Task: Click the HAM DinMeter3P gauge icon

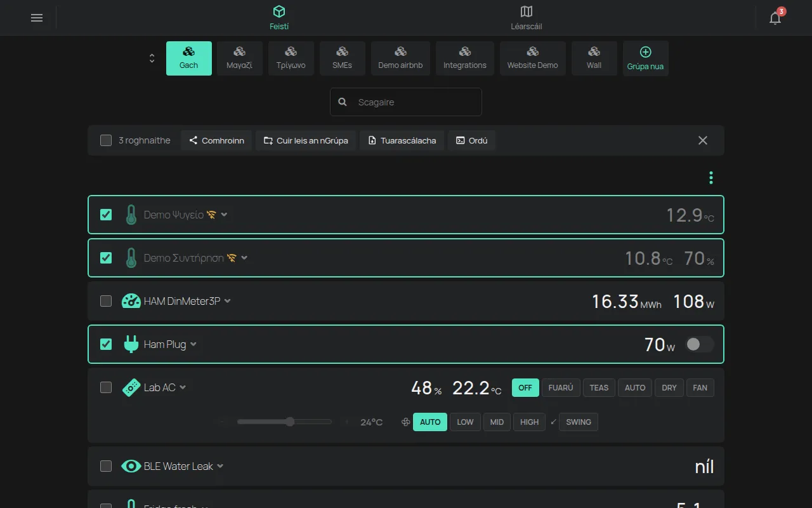Action: (131, 301)
